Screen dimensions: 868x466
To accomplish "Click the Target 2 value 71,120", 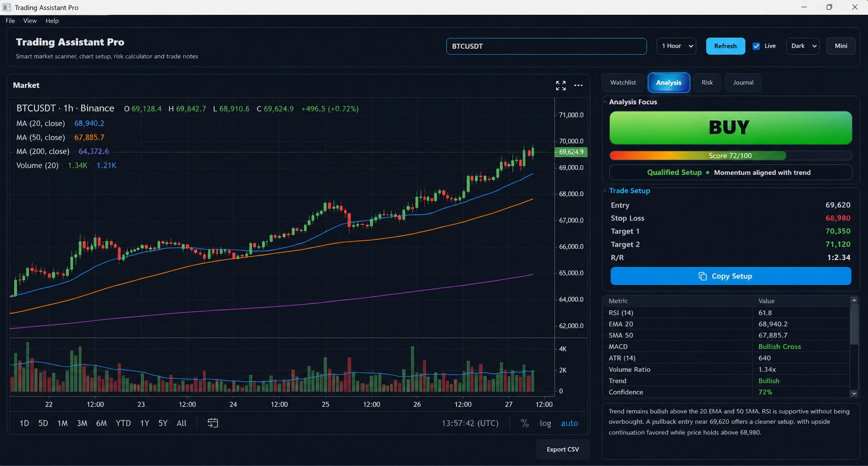I will 838,244.
